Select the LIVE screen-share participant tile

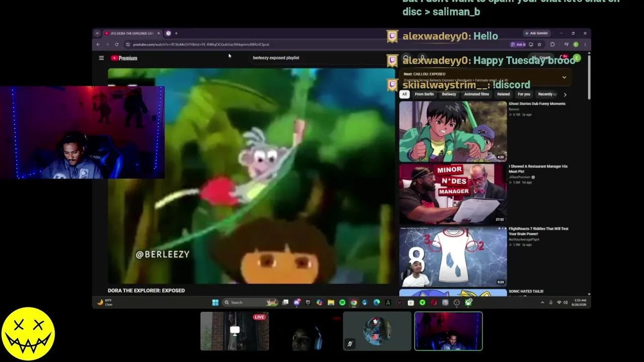click(234, 331)
